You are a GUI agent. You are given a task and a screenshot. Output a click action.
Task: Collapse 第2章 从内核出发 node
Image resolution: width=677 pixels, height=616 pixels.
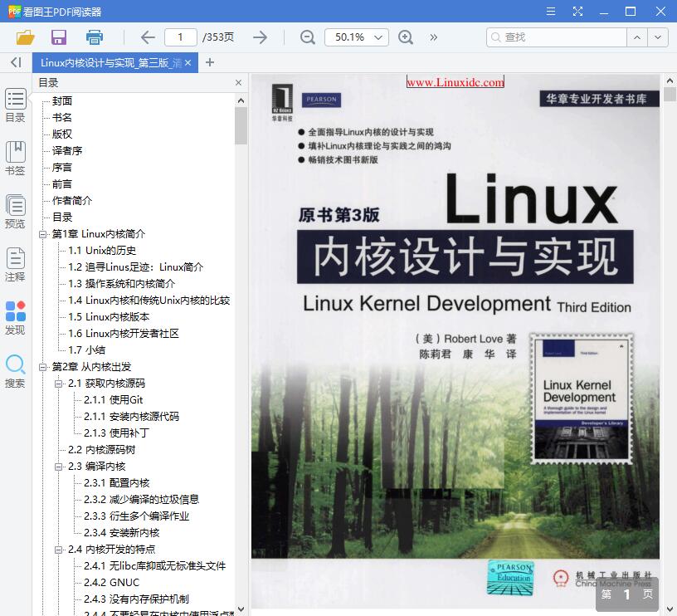42,367
